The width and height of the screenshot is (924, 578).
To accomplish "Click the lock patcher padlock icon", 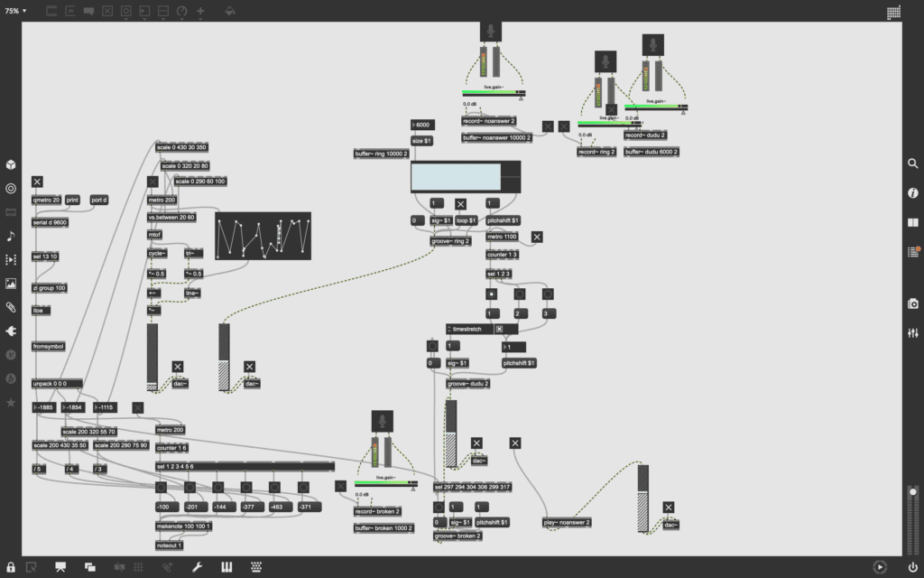I will pyautogui.click(x=11, y=567).
